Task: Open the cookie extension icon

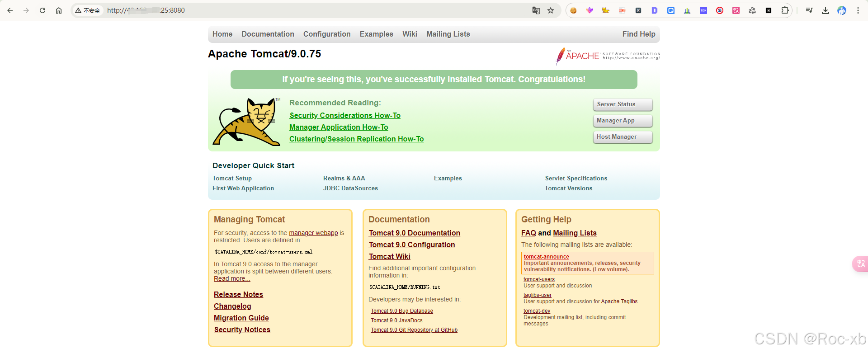Action: click(x=573, y=10)
